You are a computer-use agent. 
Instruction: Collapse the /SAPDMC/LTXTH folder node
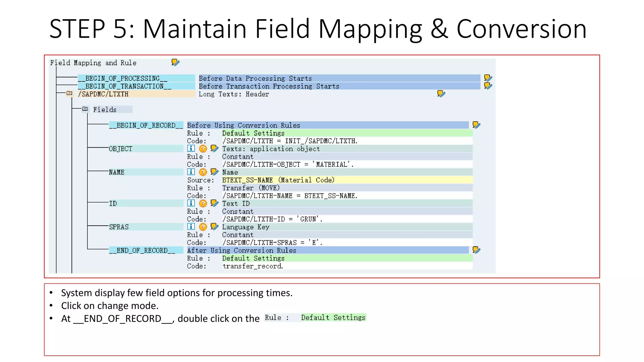(x=69, y=93)
